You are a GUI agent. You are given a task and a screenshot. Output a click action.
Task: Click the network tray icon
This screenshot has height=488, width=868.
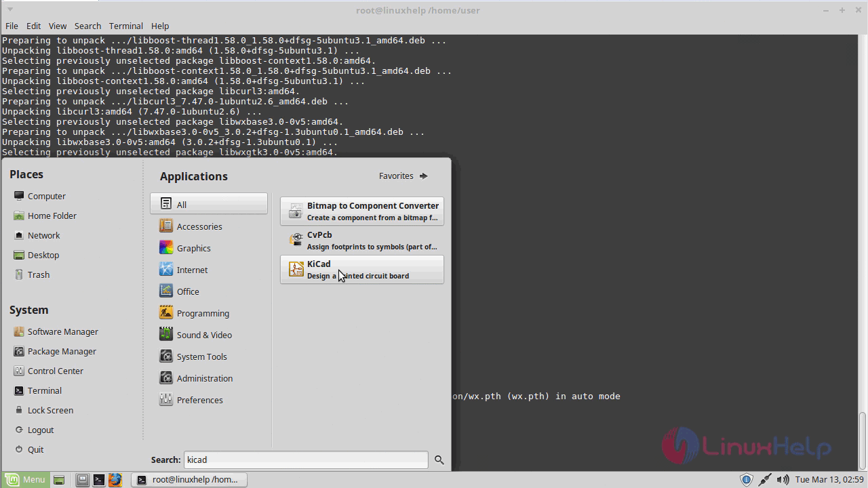(x=765, y=480)
